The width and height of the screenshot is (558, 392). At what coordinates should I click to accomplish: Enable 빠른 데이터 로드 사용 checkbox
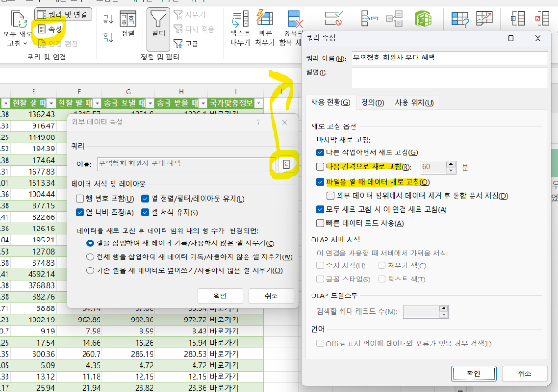coord(320,223)
